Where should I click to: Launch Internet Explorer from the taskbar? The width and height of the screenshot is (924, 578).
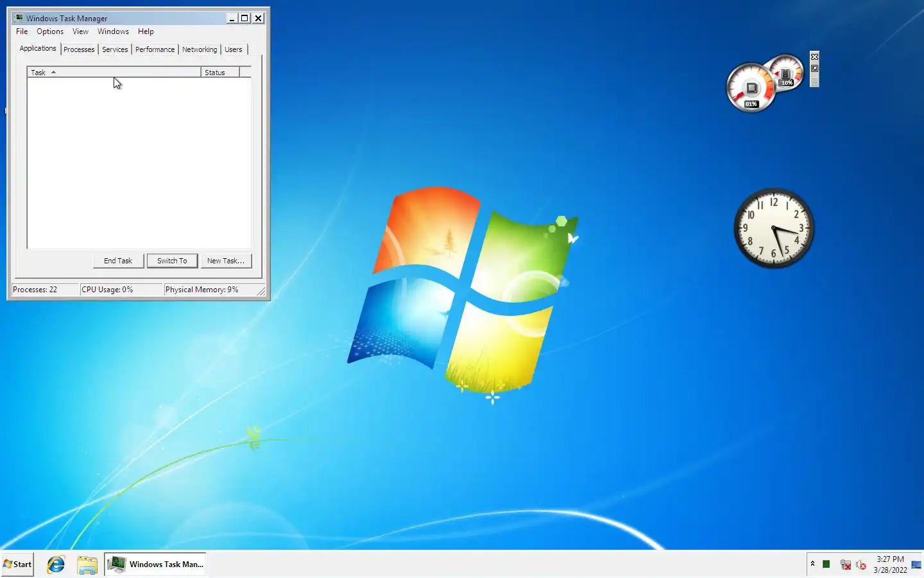coord(56,565)
